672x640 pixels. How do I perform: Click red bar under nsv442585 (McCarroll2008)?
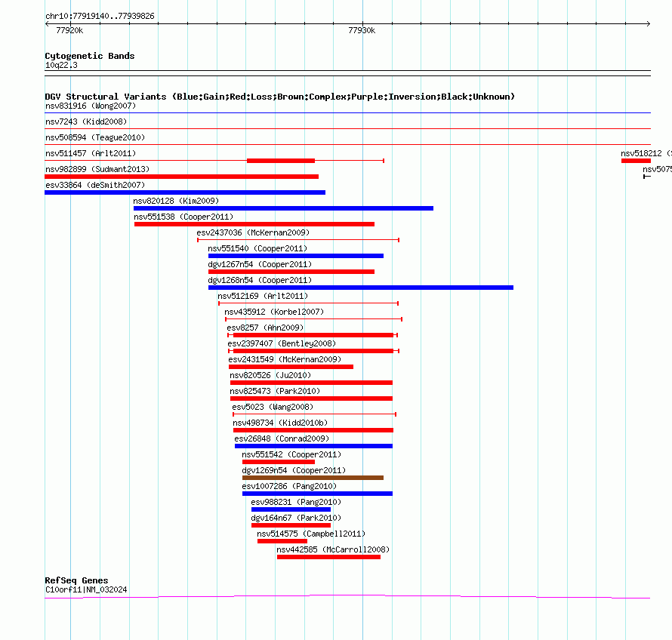(328, 557)
